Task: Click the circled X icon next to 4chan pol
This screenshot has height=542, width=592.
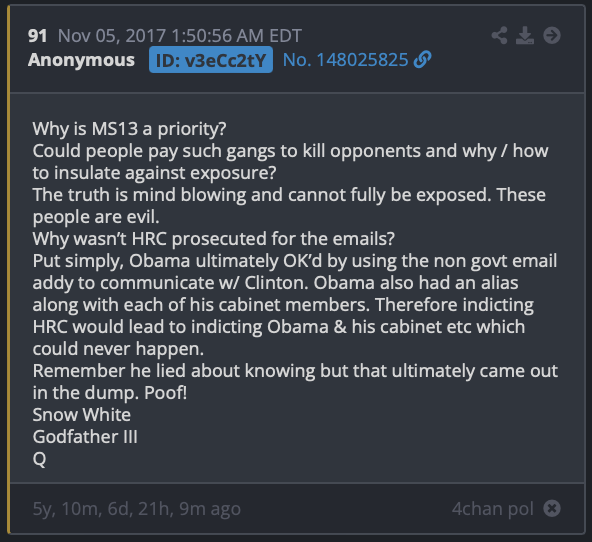Action: [x=552, y=508]
